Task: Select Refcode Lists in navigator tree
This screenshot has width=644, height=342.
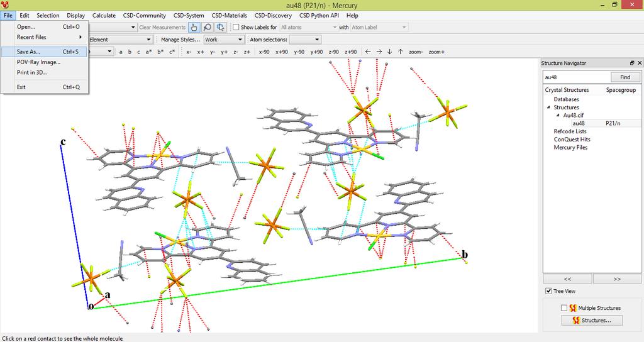Action: tap(570, 131)
